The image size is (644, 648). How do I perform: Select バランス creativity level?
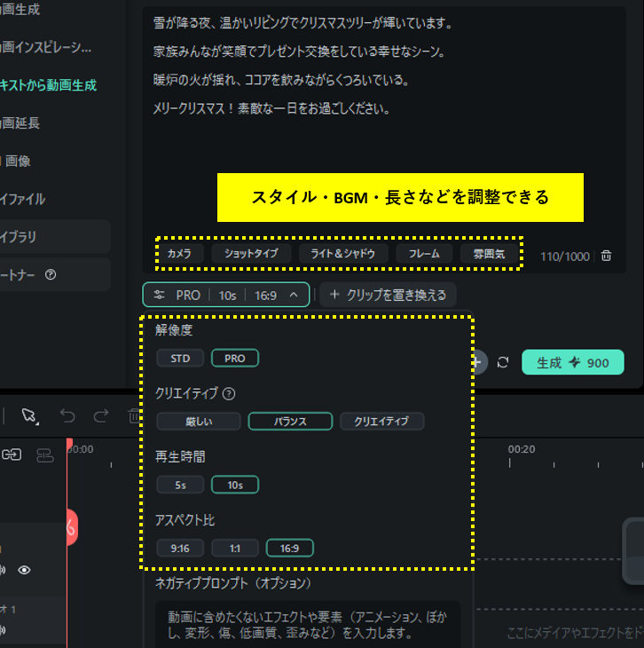pos(290,422)
